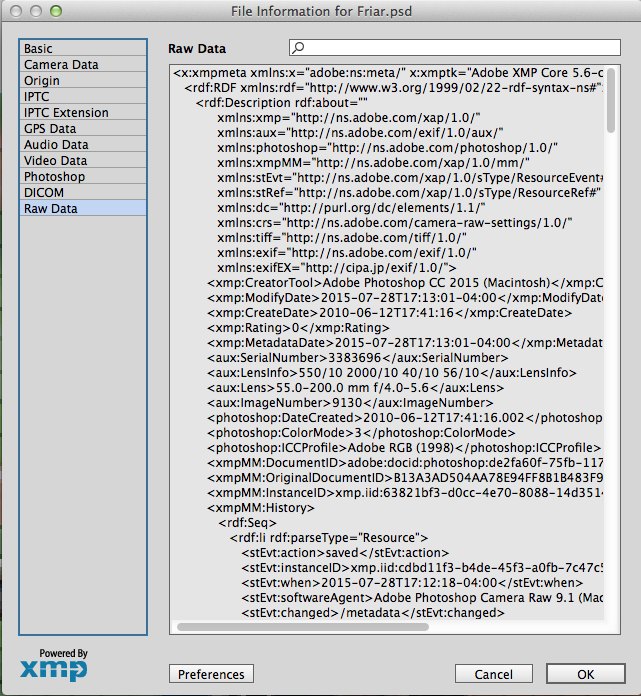The width and height of the screenshot is (641, 696).
Task: Click the green zoom window button
Action: coord(56,11)
